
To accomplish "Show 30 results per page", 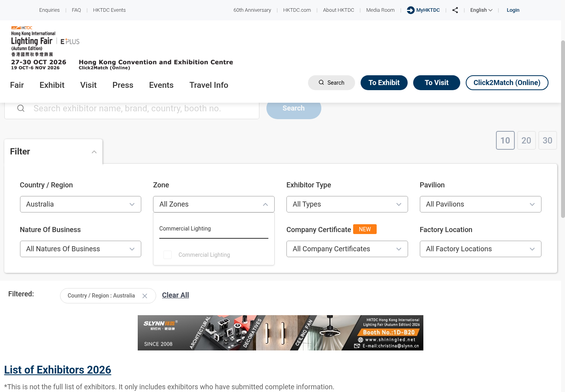I will tap(548, 140).
